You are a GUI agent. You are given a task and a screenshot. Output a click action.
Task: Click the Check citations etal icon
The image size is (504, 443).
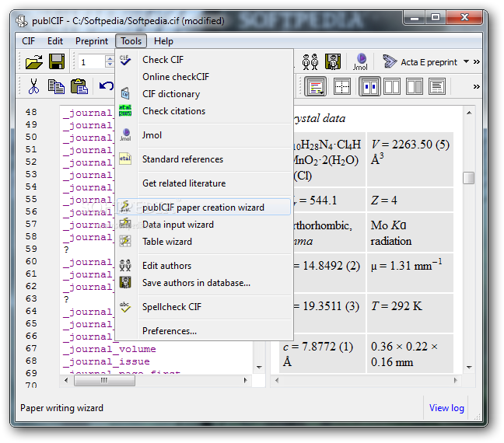pos(125,110)
